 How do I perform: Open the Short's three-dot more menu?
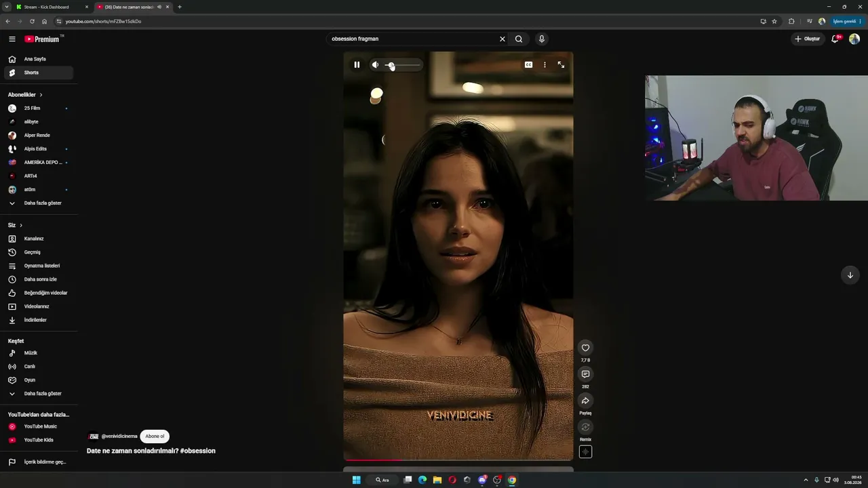tap(545, 65)
